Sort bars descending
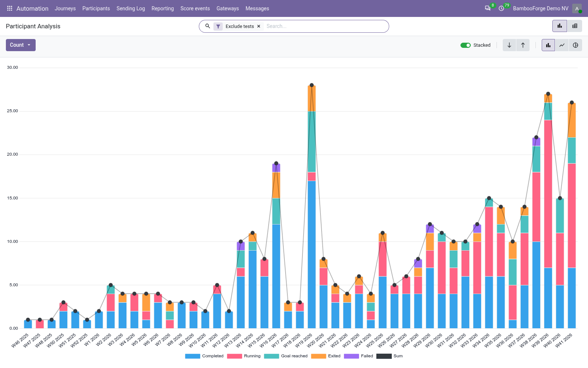588x368 pixels. tap(509, 45)
